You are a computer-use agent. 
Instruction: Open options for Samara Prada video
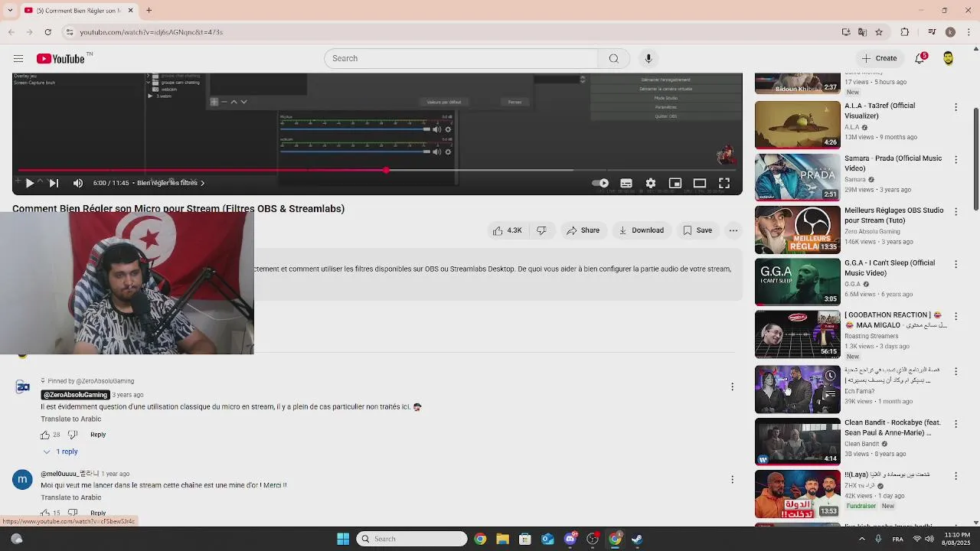(955, 159)
